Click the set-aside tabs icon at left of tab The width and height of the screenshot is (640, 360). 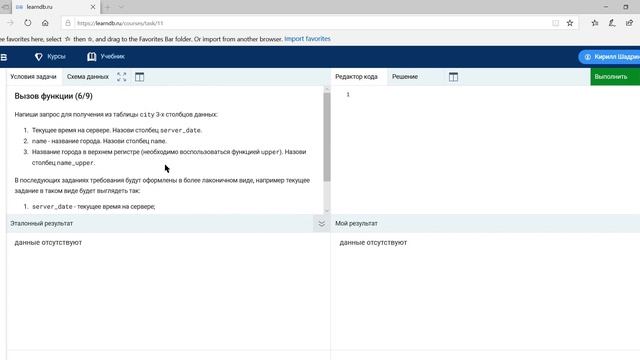5,7
